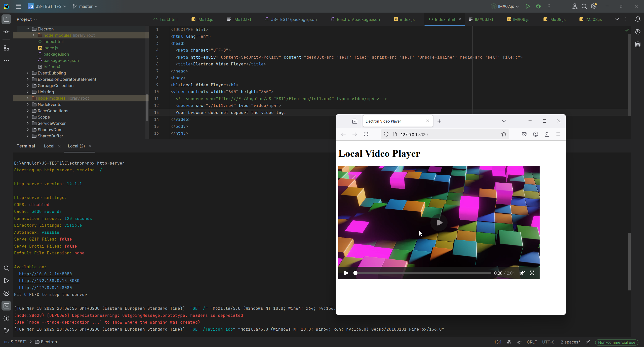Open the http://192.168.0.13:8080 link
Image resolution: width=644 pixels, height=347 pixels.
point(49,281)
